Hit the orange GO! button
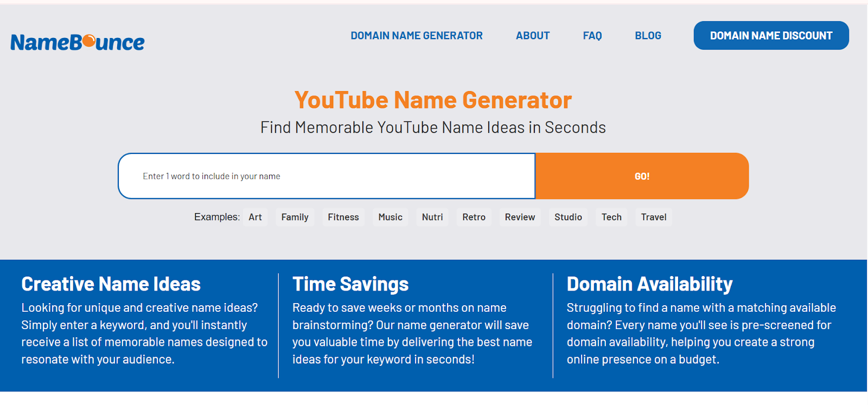The width and height of the screenshot is (868, 405). pos(642,176)
